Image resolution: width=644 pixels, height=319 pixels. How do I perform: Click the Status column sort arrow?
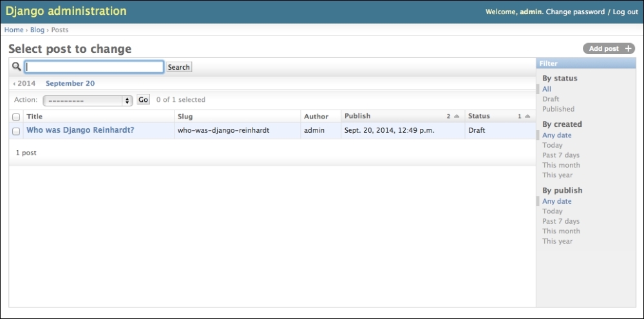(527, 117)
